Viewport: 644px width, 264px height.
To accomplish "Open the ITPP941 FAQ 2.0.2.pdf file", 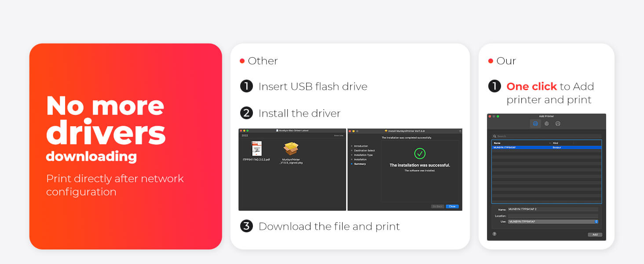I will [x=256, y=149].
